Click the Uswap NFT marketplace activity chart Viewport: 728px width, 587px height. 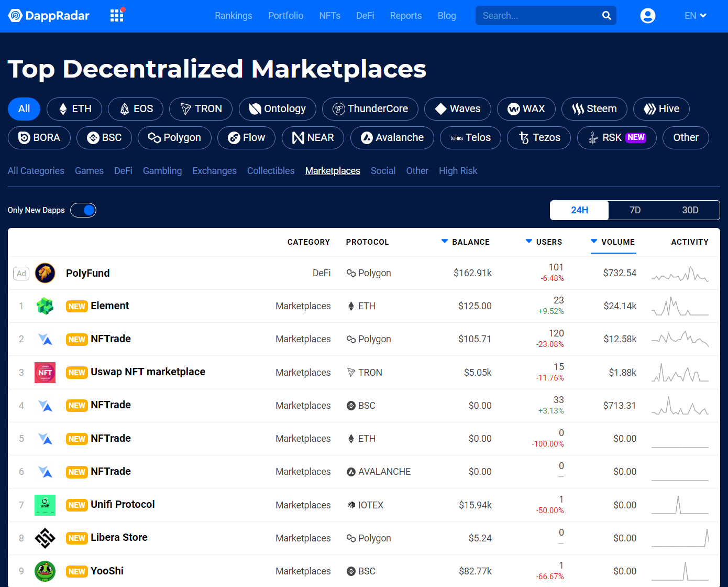pos(680,372)
